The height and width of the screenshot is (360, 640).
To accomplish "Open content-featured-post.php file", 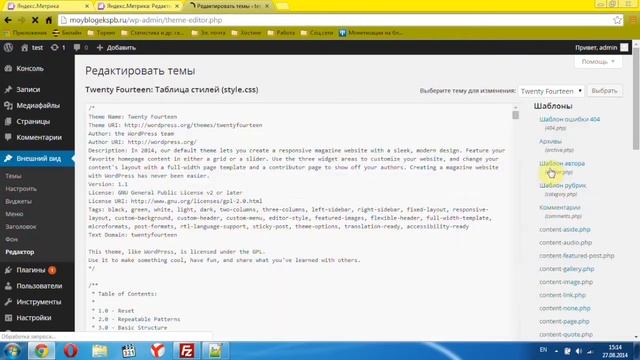I will click(577, 256).
